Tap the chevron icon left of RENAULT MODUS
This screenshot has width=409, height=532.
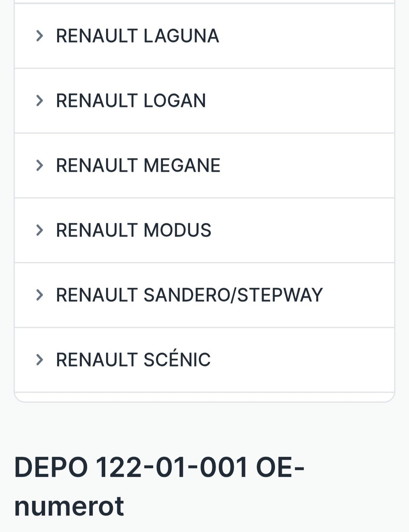40,230
